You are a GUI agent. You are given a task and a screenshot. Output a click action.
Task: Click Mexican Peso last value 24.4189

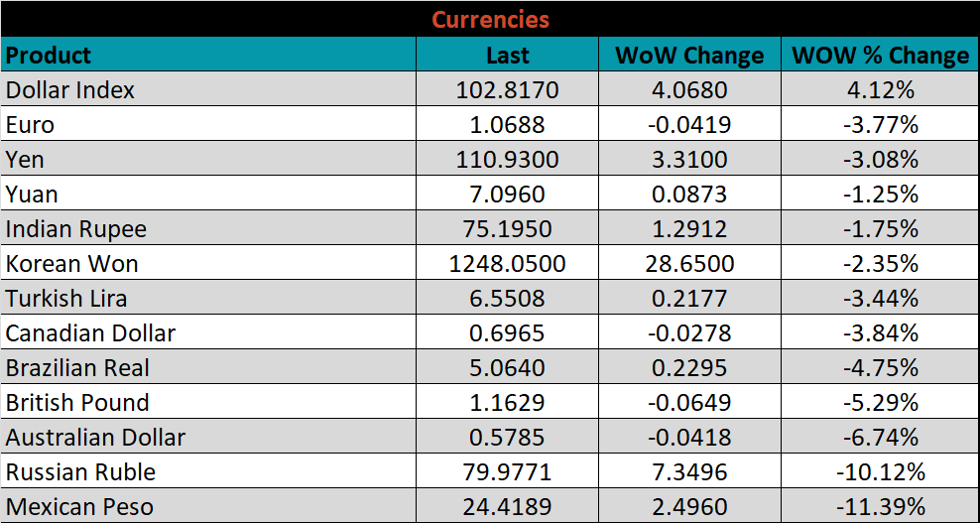508,507
